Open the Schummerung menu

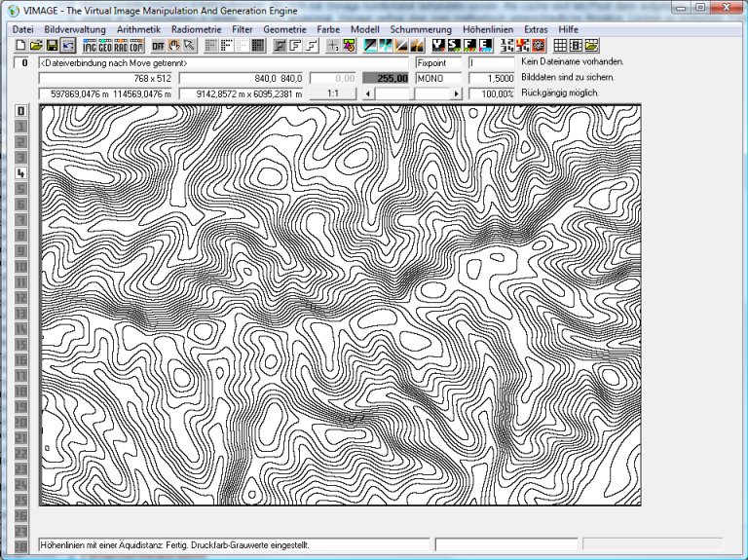click(421, 29)
